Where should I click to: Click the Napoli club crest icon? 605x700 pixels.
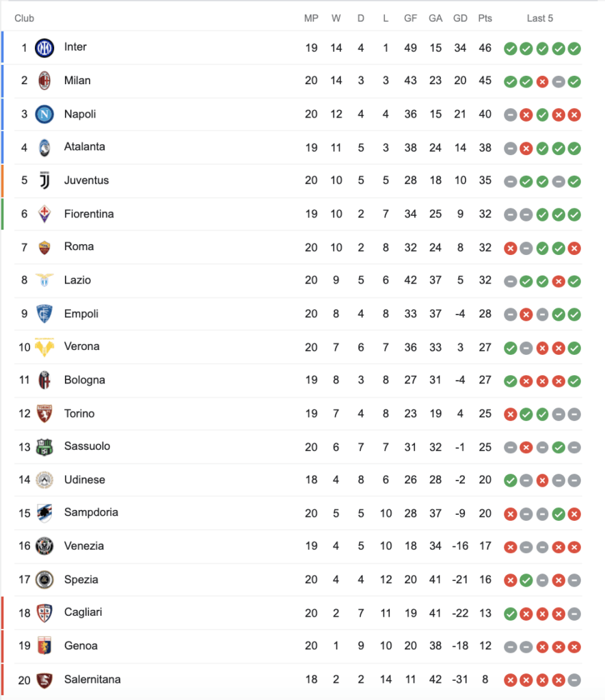(x=44, y=114)
